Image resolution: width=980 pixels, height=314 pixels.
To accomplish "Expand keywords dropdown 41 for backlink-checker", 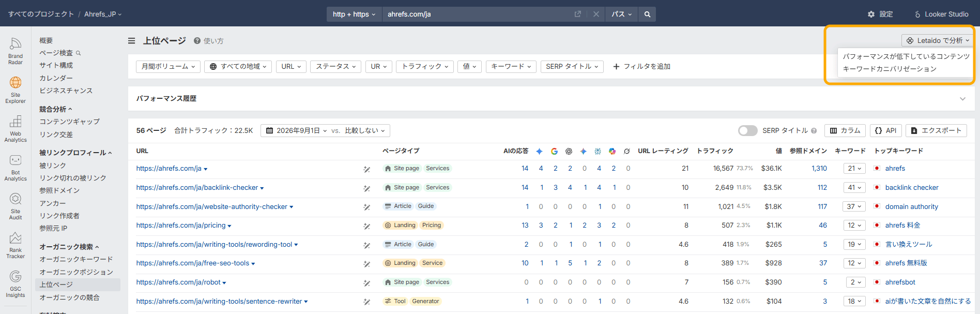I will click(854, 187).
